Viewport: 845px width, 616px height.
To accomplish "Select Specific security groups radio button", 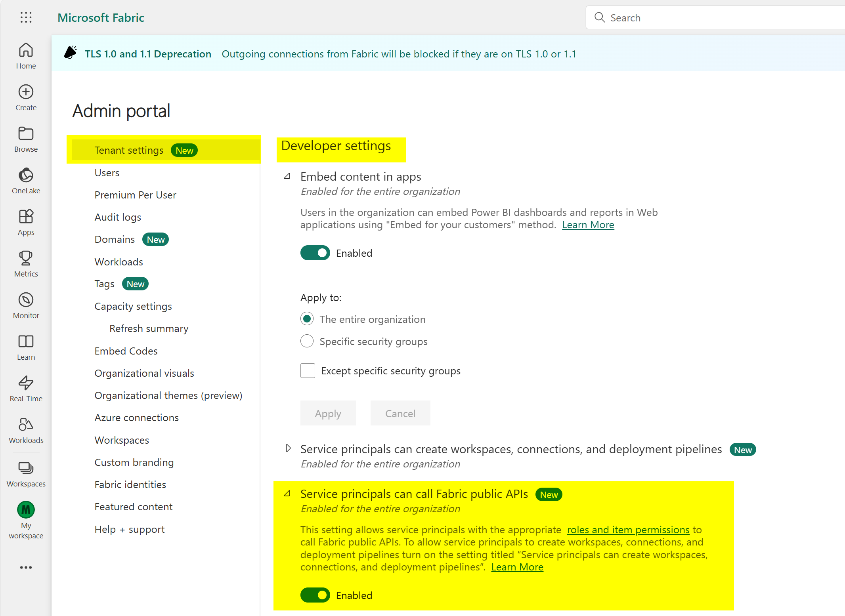I will (x=307, y=341).
